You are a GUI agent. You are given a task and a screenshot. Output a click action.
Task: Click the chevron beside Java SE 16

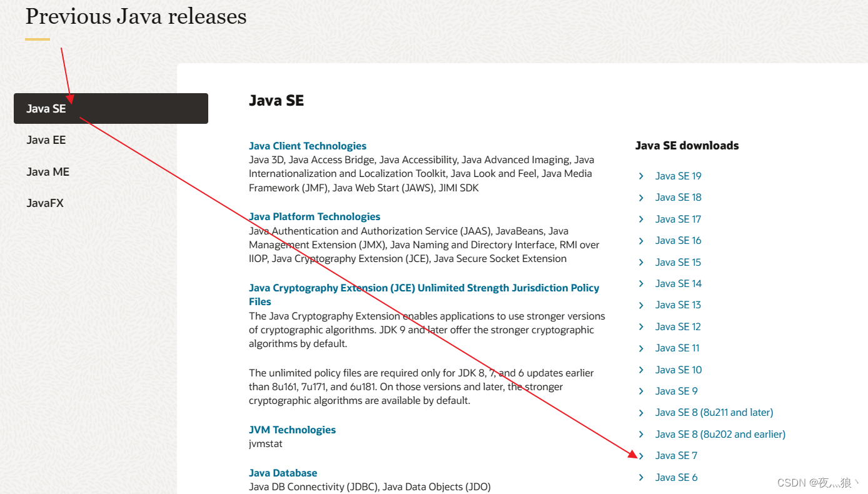click(641, 241)
